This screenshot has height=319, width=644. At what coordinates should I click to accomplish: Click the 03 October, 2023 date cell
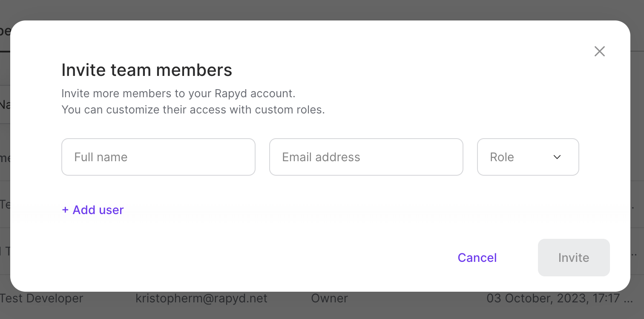pos(558,299)
